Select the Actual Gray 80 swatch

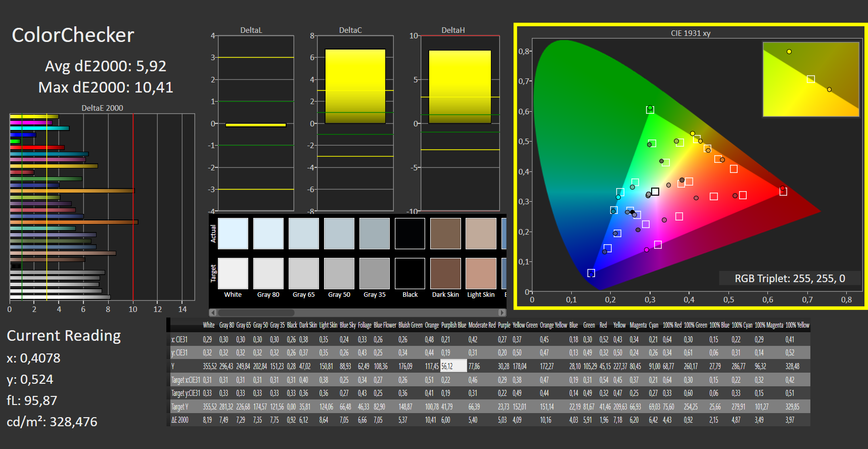(268, 234)
